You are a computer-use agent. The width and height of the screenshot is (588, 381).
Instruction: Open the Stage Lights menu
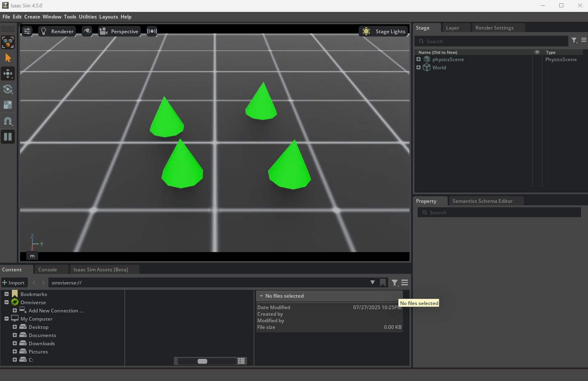[x=384, y=31]
